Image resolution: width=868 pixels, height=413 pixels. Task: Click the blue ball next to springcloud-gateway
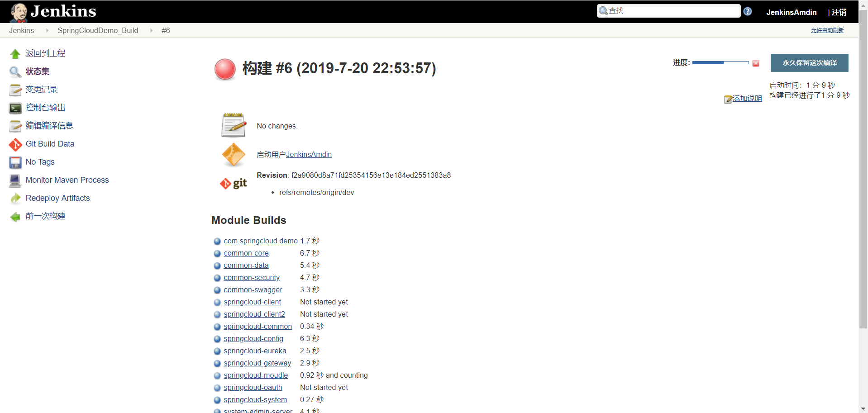(217, 363)
